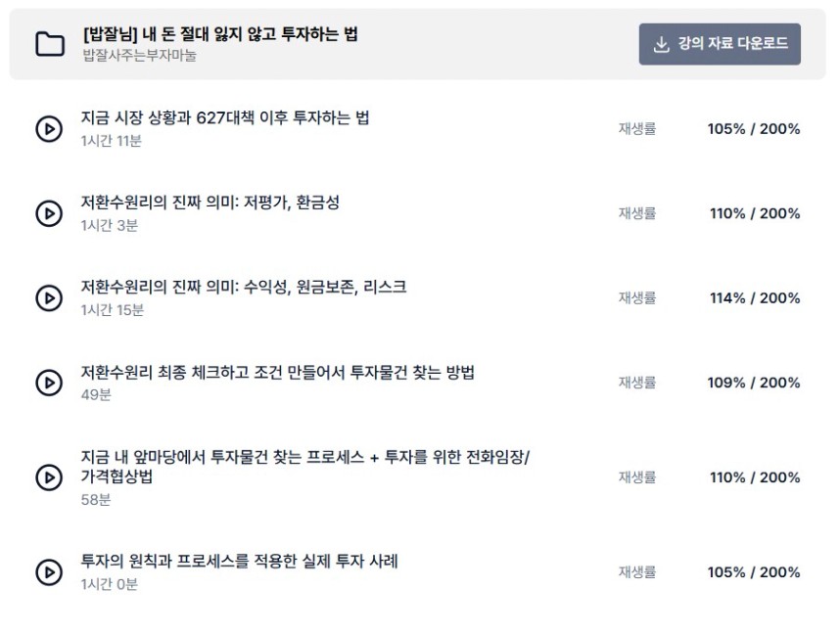840x634 pixels.
Task: Click the download arrow icon
Action: point(662,44)
